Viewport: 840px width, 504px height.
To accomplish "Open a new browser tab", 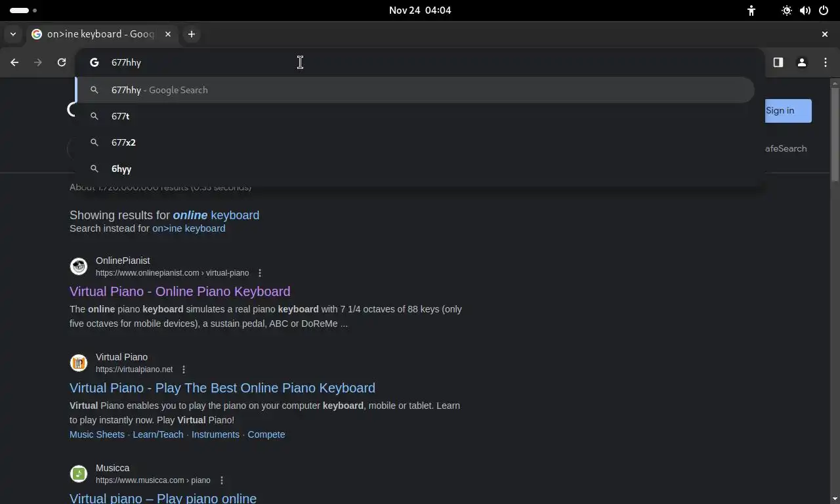I will [x=192, y=34].
